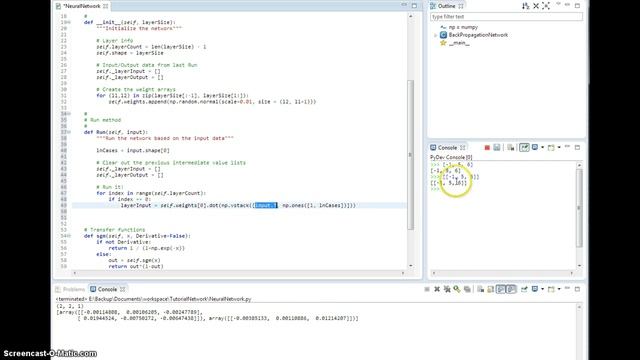
Task: Select the bottom Console tab
Action: click(107, 289)
